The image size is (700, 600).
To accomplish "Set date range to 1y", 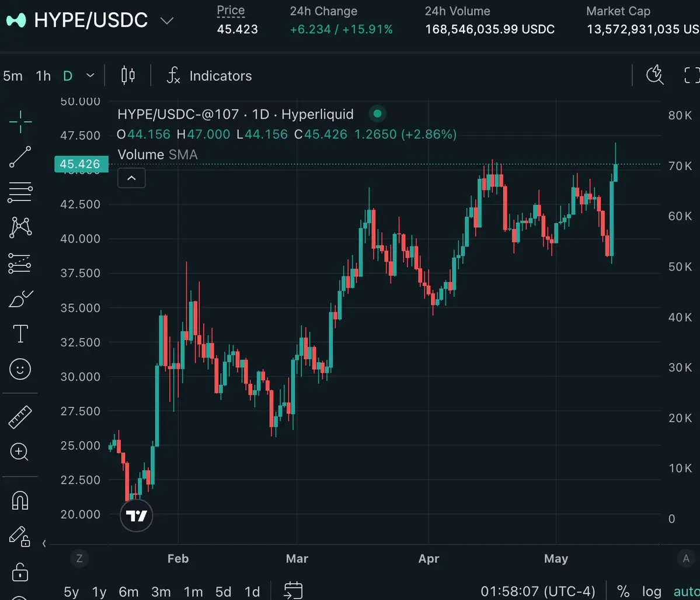I will 99,592.
